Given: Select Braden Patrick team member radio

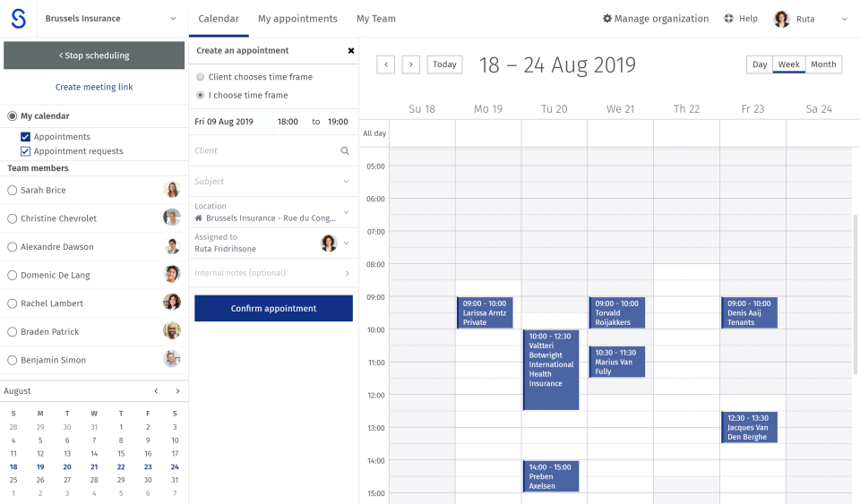Looking at the screenshot, I should (12, 332).
